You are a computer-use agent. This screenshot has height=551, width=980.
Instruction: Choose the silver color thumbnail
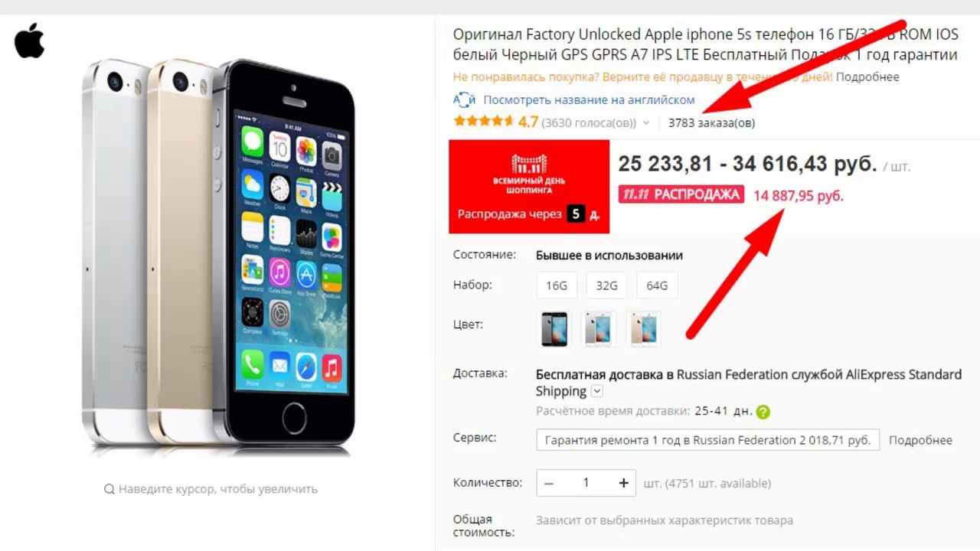[x=599, y=329]
